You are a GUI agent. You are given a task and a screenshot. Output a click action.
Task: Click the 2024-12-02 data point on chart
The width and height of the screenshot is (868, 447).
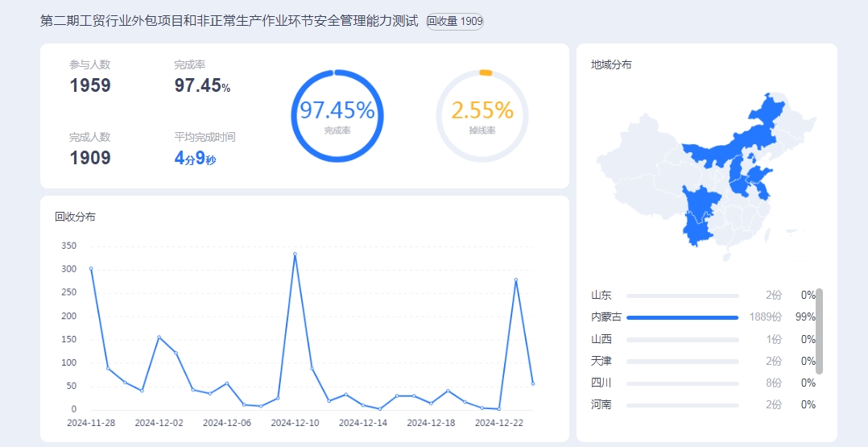tap(159, 337)
